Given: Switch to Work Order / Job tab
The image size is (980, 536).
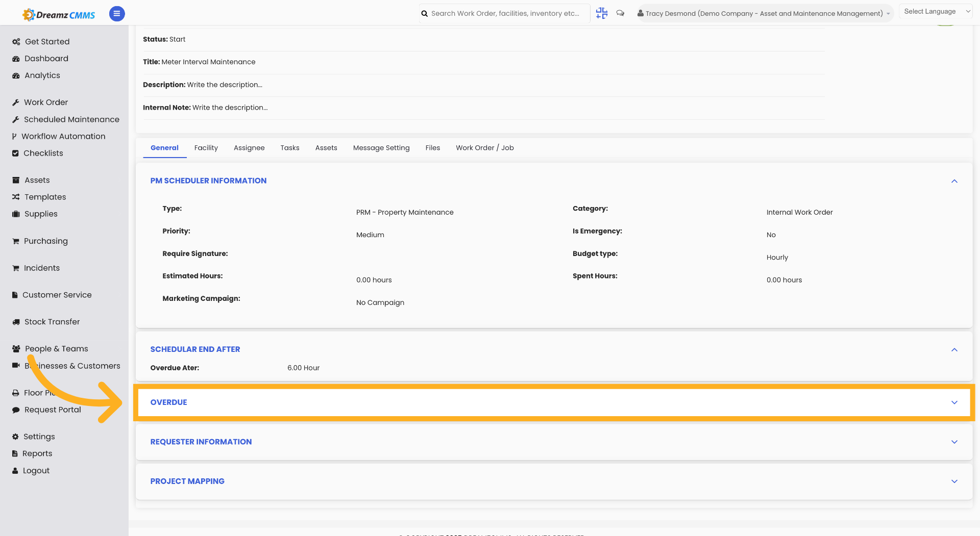Looking at the screenshot, I should pos(485,148).
